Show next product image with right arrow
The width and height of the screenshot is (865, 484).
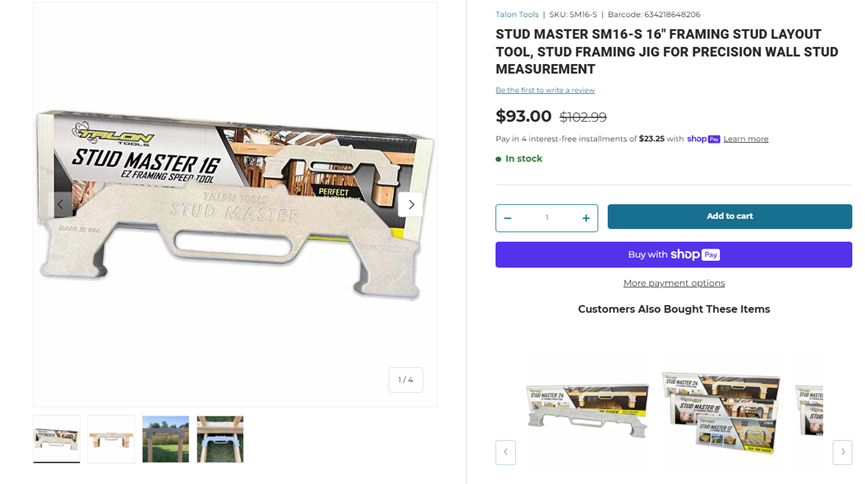click(x=411, y=205)
